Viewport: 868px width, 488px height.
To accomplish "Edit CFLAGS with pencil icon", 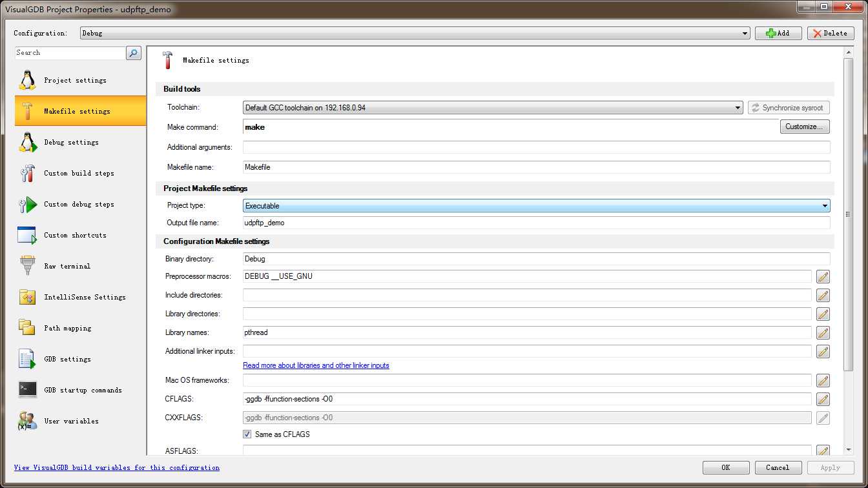I will click(x=823, y=399).
